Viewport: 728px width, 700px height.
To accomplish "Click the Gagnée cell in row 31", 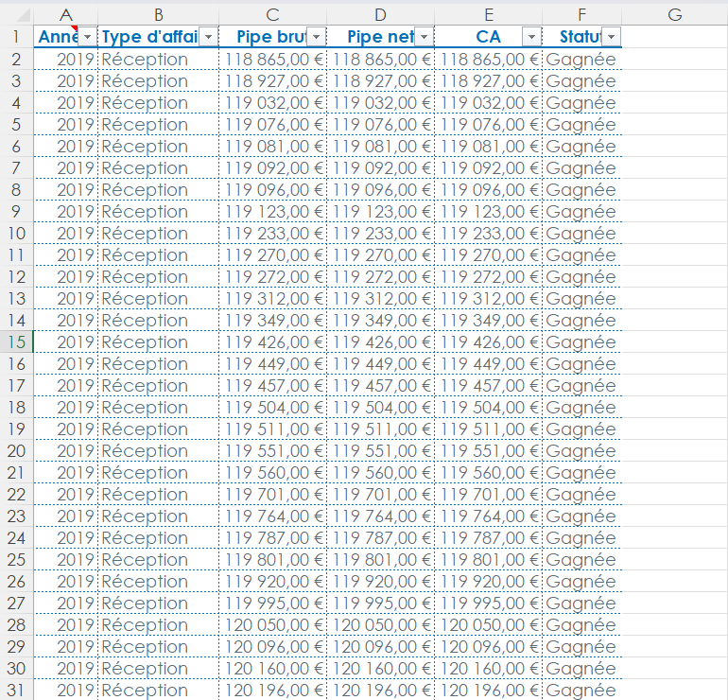I will 581,691.
